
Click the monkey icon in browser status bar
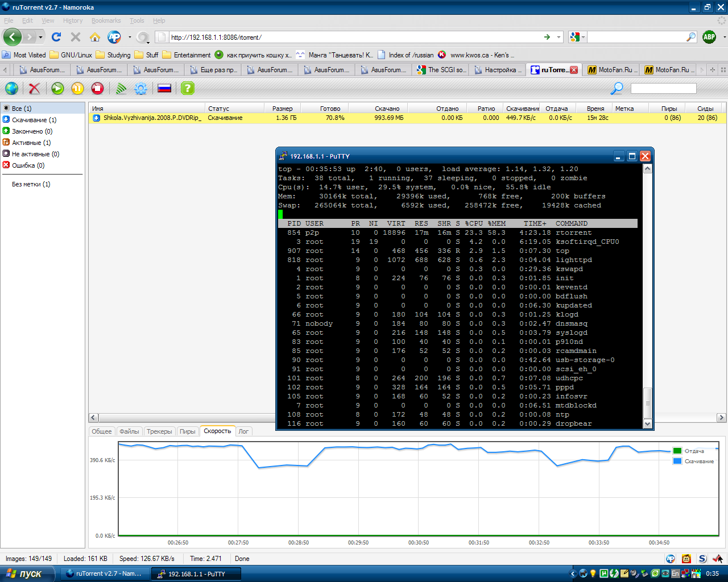pos(686,559)
